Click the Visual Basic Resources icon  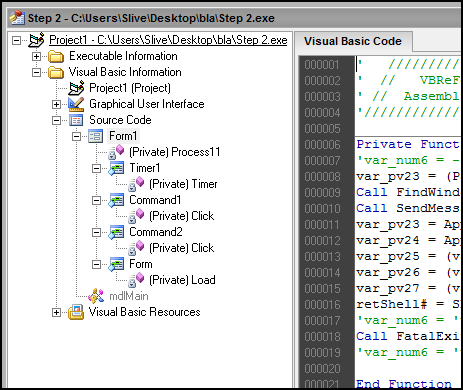(x=76, y=312)
